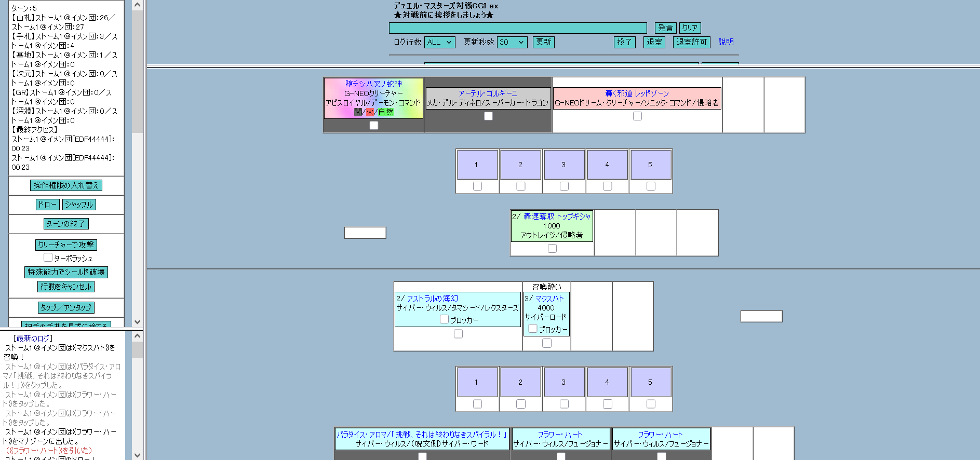The height and width of the screenshot is (460, 980).
Task: Check the box under 堕チシ八叉ノ蛇神 card
Action: click(x=374, y=126)
